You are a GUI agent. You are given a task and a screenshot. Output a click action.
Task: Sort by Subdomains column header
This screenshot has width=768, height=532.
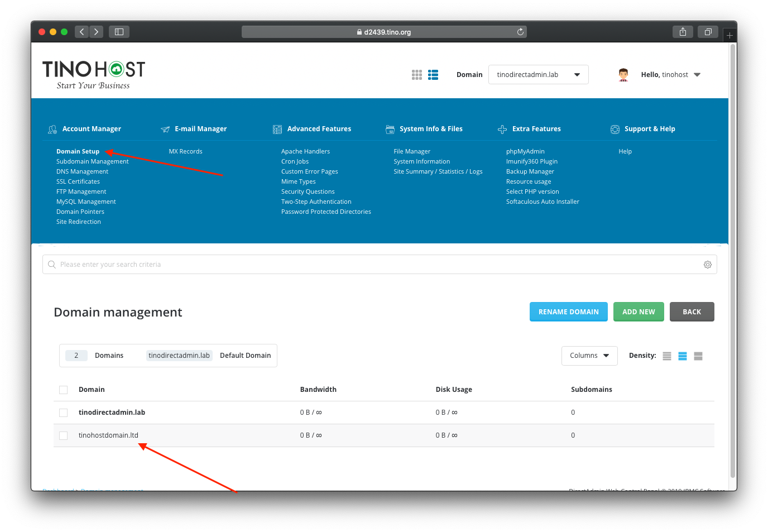click(x=592, y=390)
